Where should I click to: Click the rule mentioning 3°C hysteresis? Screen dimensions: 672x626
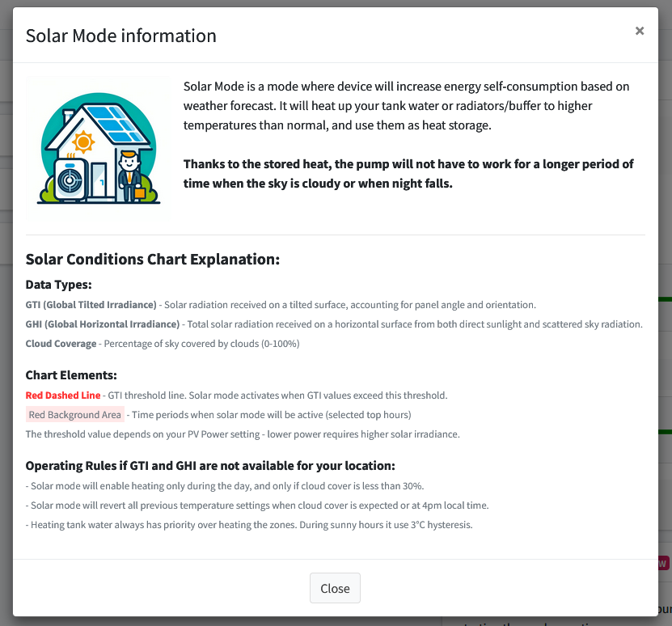tap(249, 525)
